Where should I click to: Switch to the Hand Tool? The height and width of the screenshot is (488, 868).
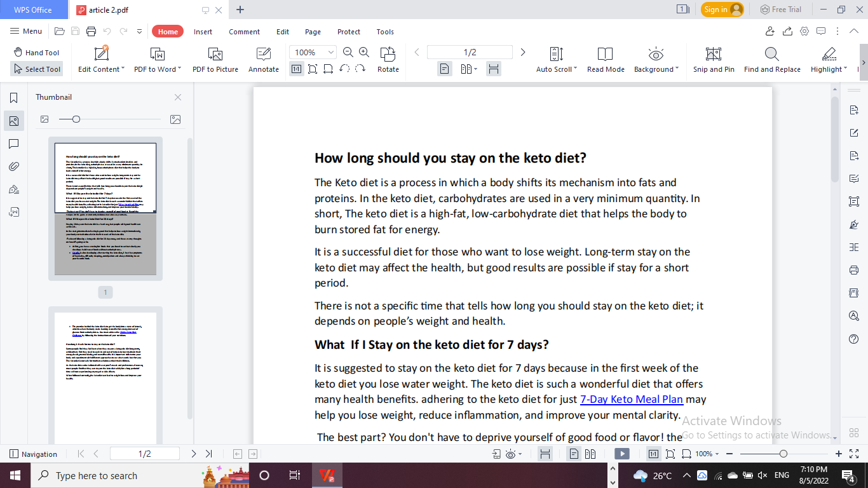coord(36,52)
